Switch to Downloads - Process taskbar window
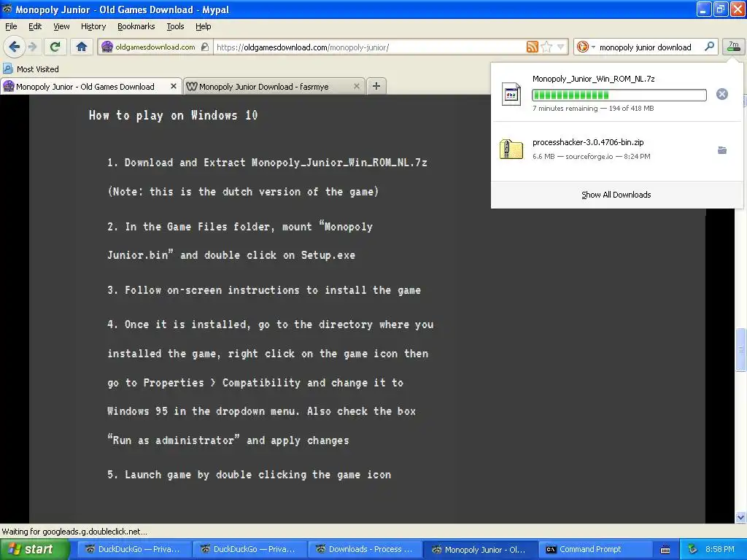747x560 pixels. coord(365,550)
